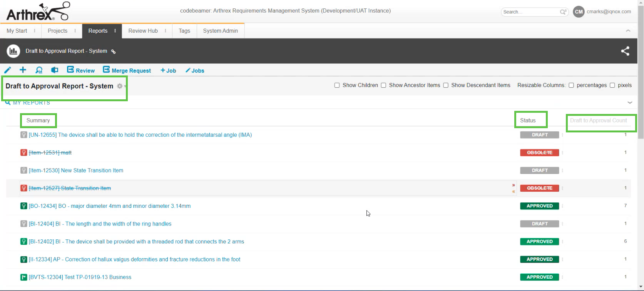Toggle the Show Descendant Items checkbox
The image size is (644, 291).
coord(446,85)
